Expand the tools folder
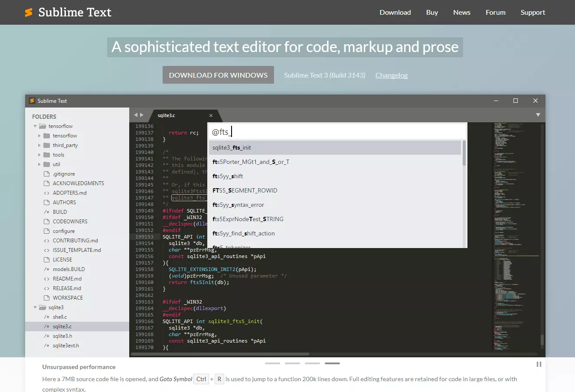 point(39,155)
